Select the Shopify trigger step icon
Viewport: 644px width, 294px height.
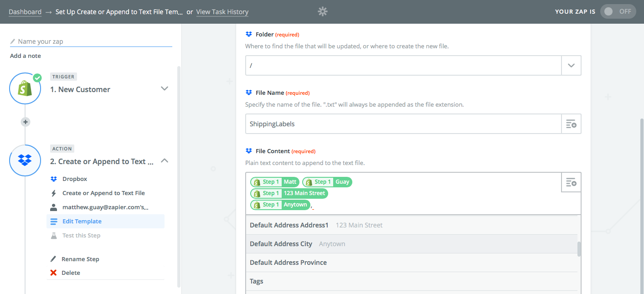[x=25, y=88]
